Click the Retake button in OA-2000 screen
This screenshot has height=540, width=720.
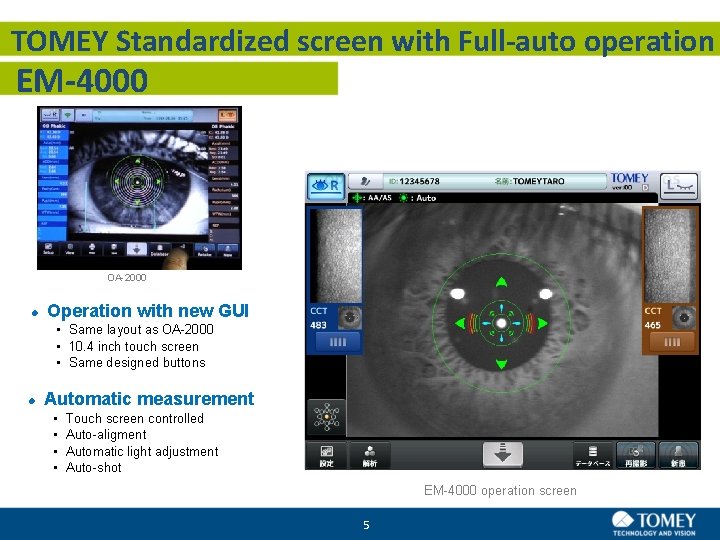pos(204,250)
